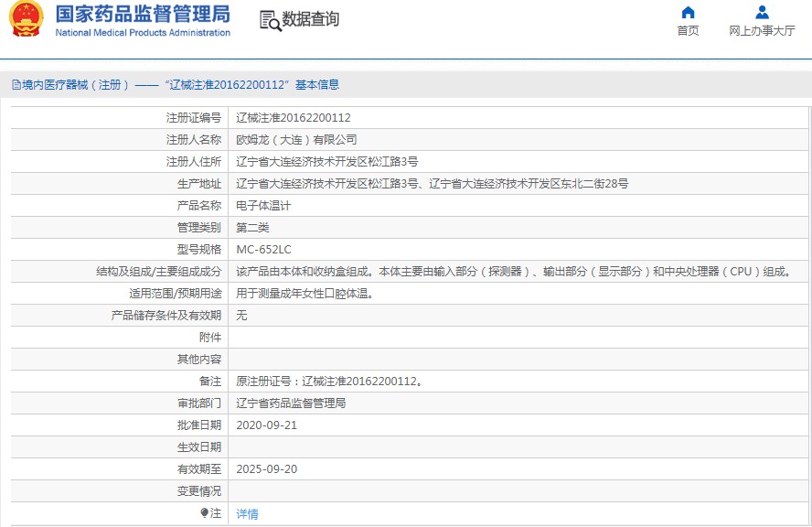Image resolution: width=812 pixels, height=527 pixels.
Task: Select registration number 辽械注准20162200112 value
Action: 294,118
